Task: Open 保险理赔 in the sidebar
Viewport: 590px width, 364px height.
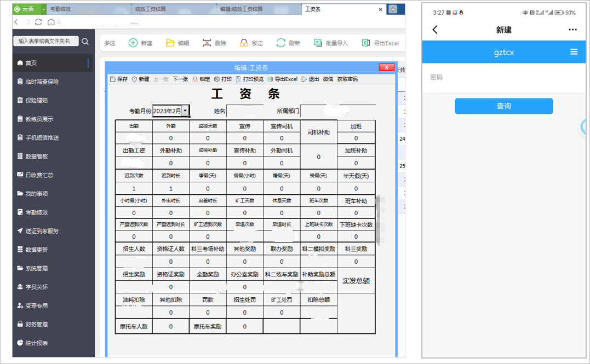Action: 53,100
